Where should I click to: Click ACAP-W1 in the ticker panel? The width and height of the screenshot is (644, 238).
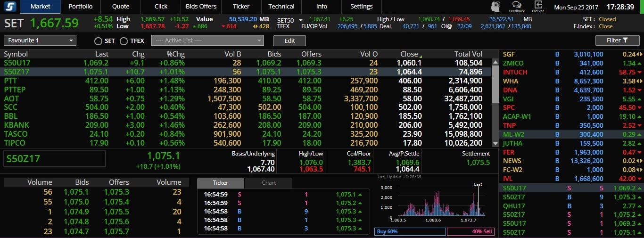pos(517,117)
